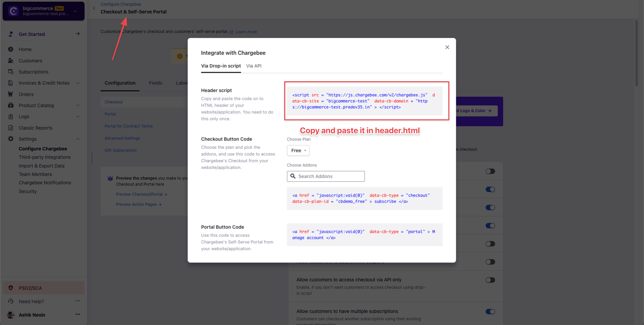Screen dimensions: 644x325
Task: Toggle the first switch in settings list
Action: [490, 171]
